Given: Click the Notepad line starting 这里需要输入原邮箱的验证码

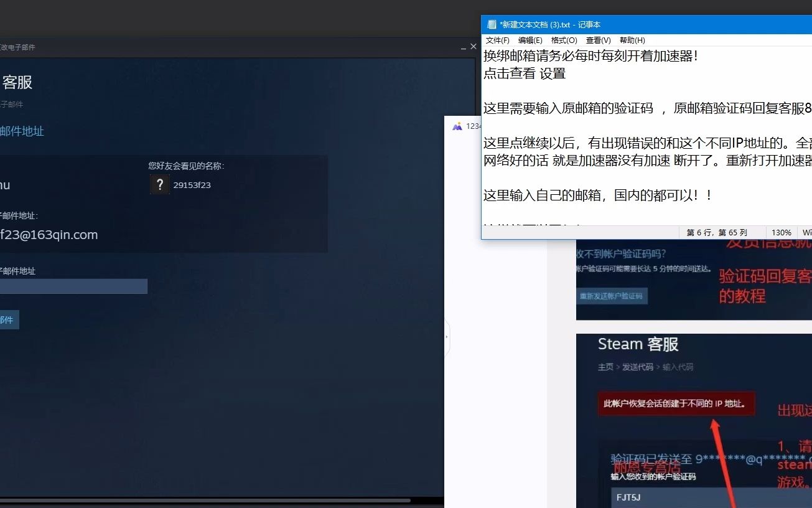Looking at the screenshot, I should pyautogui.click(x=648, y=108).
